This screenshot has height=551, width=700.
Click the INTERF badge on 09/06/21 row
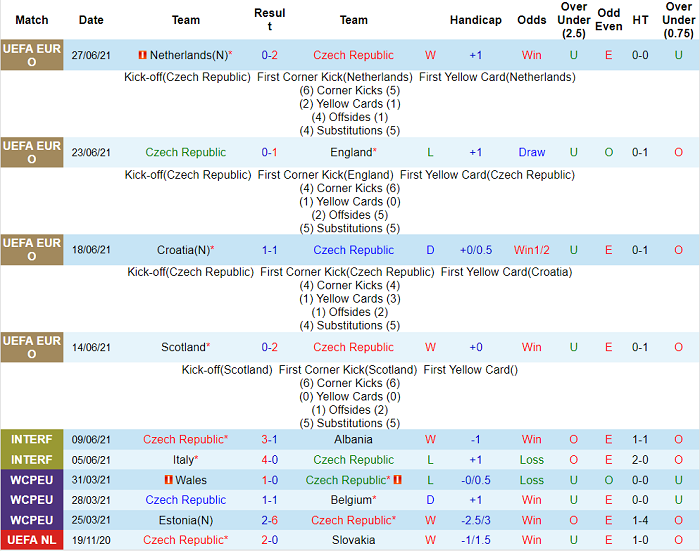[x=32, y=439]
